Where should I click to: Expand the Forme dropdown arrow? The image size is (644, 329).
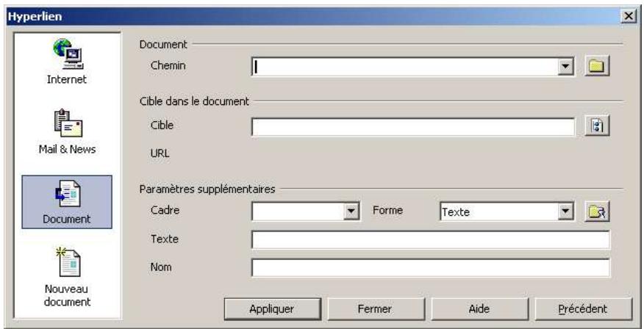click(x=565, y=211)
